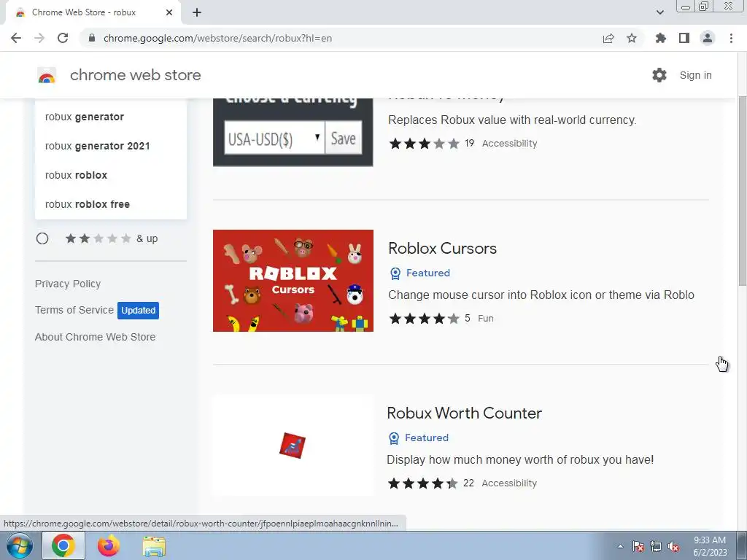Viewport: 747px width, 560px height.
Task: Click Featured badge under Roblox Cursors
Action: tap(419, 273)
